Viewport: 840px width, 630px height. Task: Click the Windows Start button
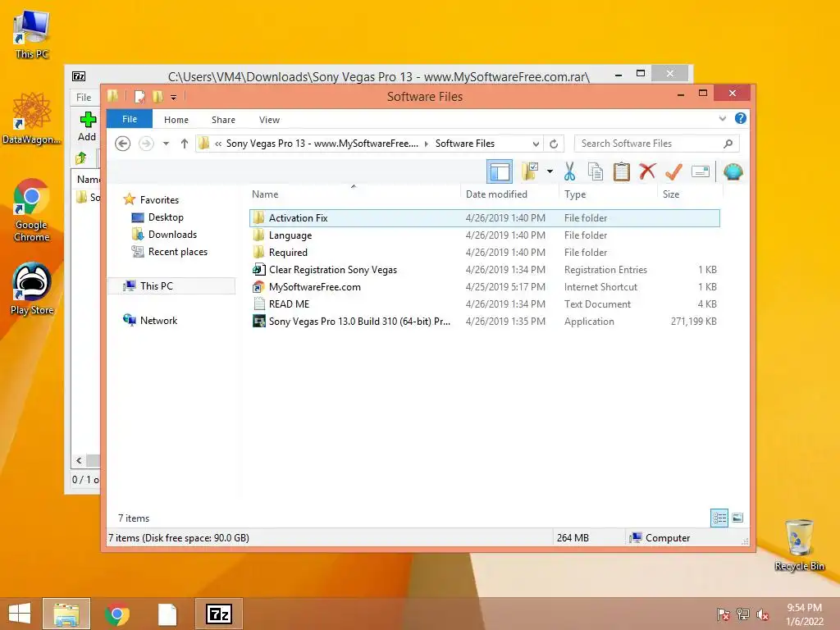pyautogui.click(x=20, y=614)
